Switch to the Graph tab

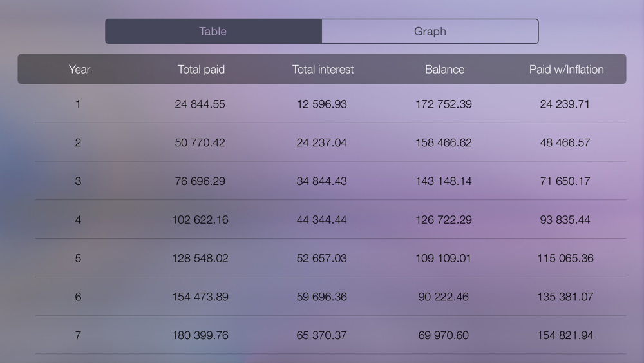pyautogui.click(x=430, y=31)
